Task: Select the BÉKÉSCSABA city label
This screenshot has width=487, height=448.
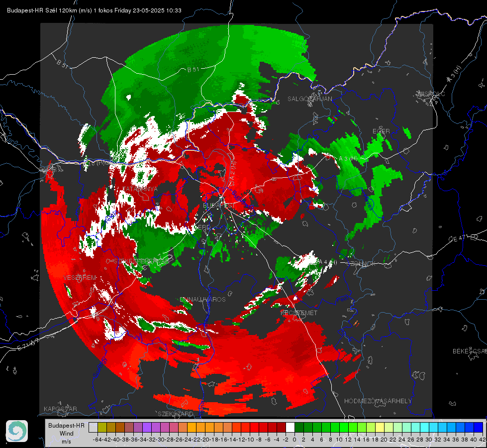Action: [x=470, y=351]
